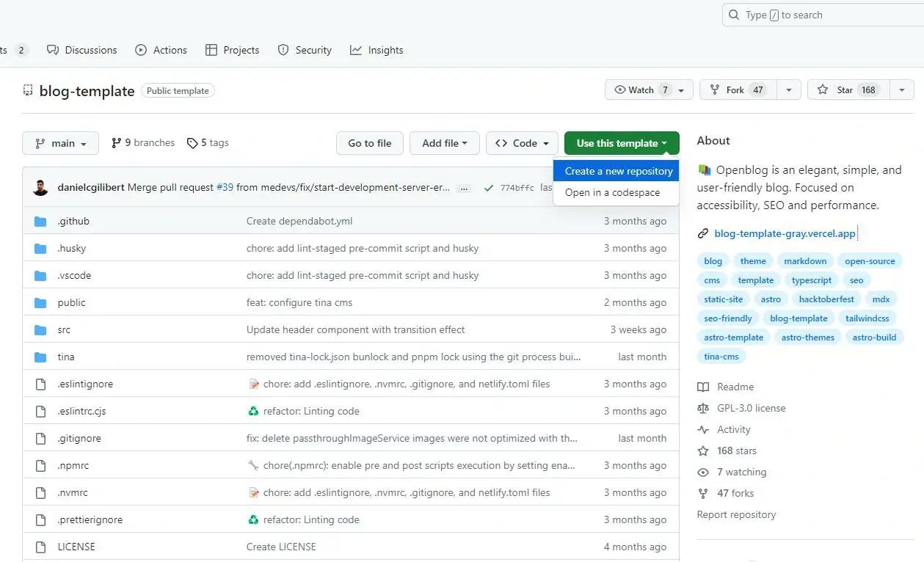View the 168 stars link
Viewport: 924px width, 562px height.
(x=727, y=450)
